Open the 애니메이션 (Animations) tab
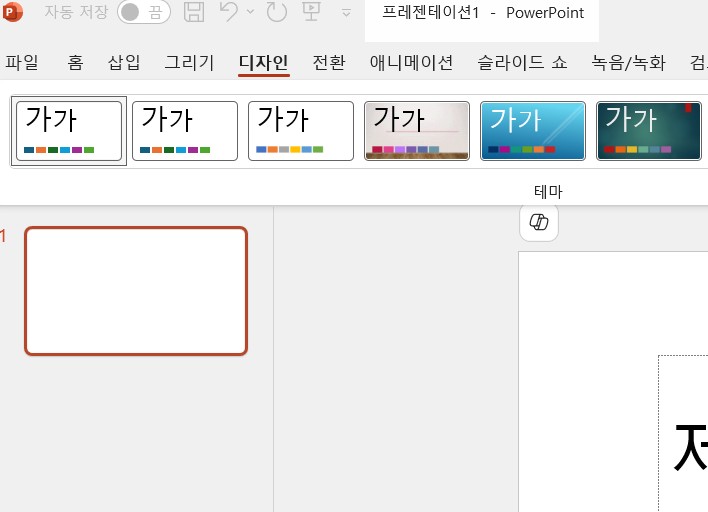 [411, 62]
